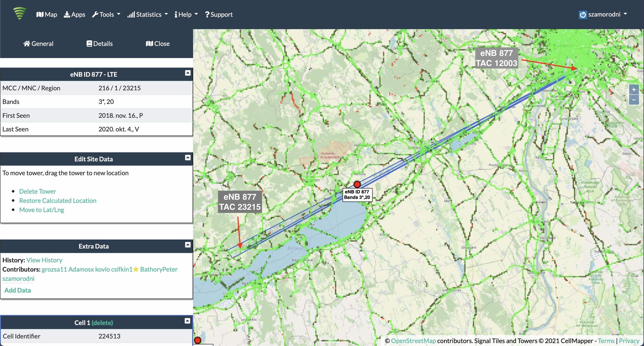
Task: Open the Map menu item
Action: tap(47, 14)
